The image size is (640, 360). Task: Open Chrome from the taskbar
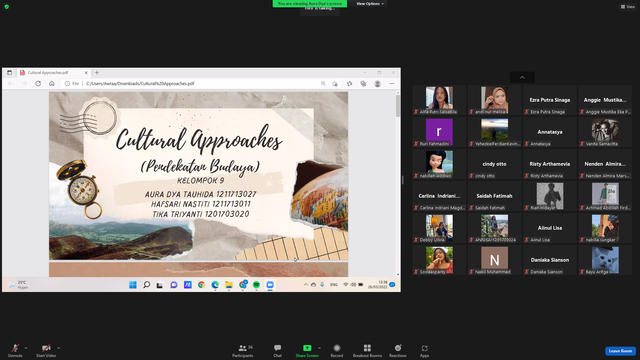point(201,285)
